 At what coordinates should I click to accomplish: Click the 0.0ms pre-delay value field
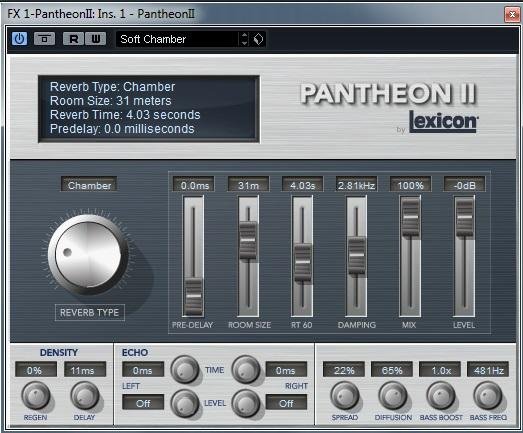(194, 185)
